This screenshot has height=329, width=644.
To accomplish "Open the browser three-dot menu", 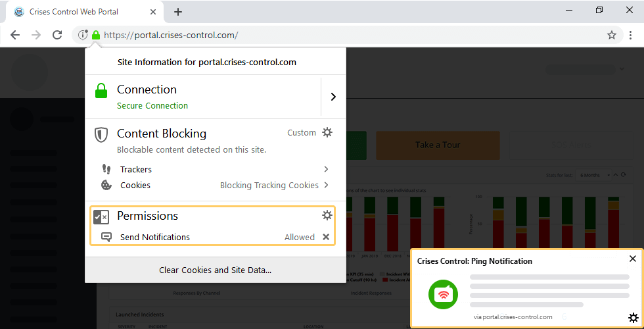I will coord(630,35).
